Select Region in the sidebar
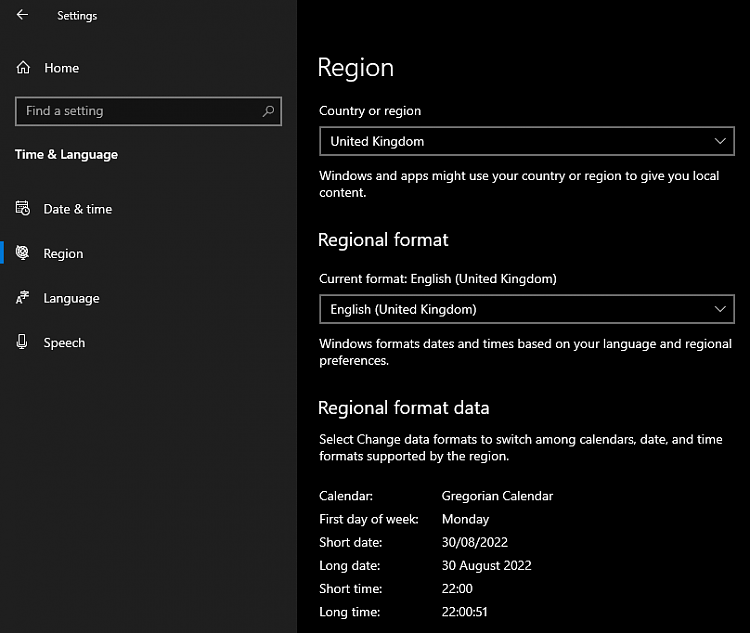The image size is (750, 633). pos(63,254)
